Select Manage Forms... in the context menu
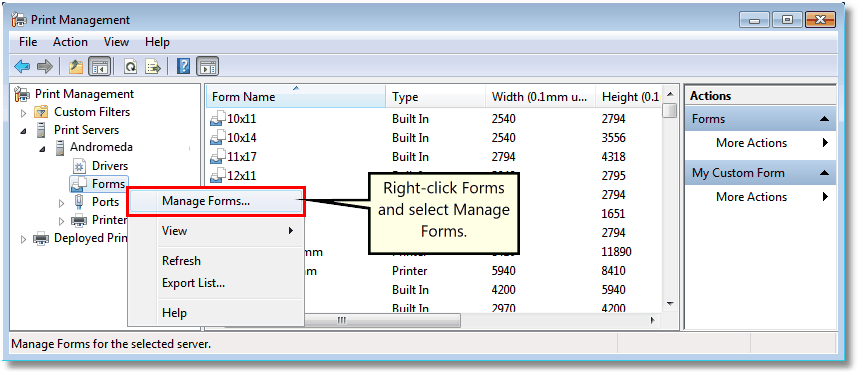 coord(216,201)
